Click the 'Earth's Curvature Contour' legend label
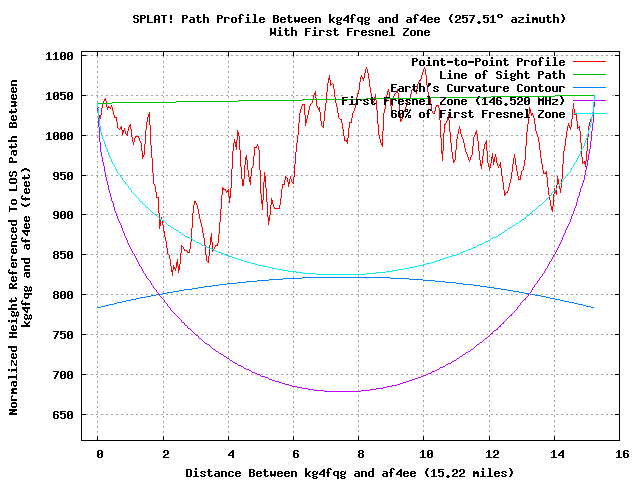 (478, 88)
